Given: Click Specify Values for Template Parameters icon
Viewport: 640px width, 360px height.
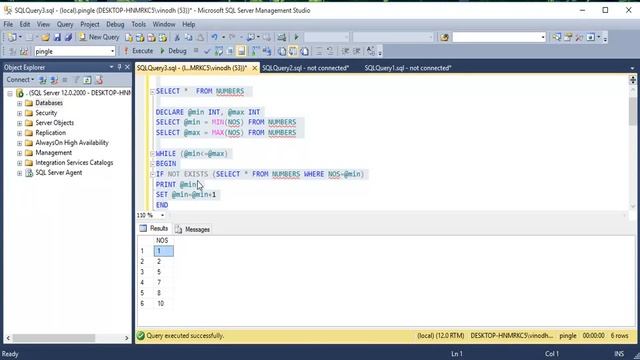Looking at the screenshot, I should (371, 51).
